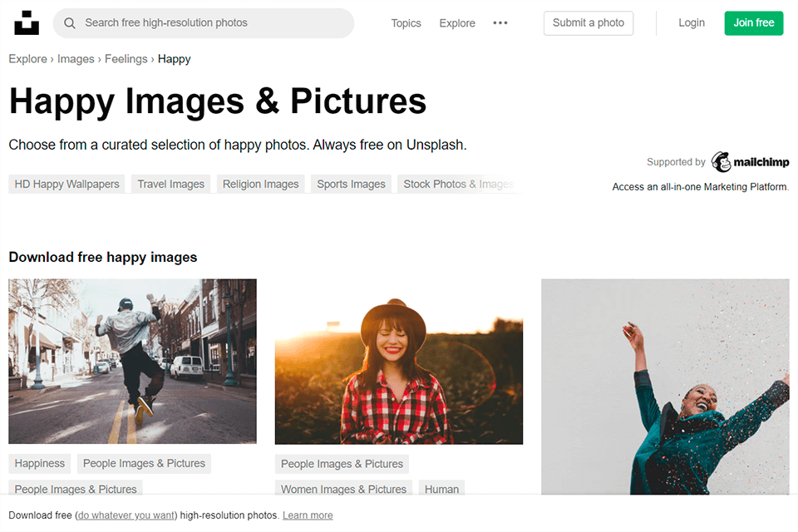
Task: Click the Images breadcrumb link
Action: coord(76,58)
